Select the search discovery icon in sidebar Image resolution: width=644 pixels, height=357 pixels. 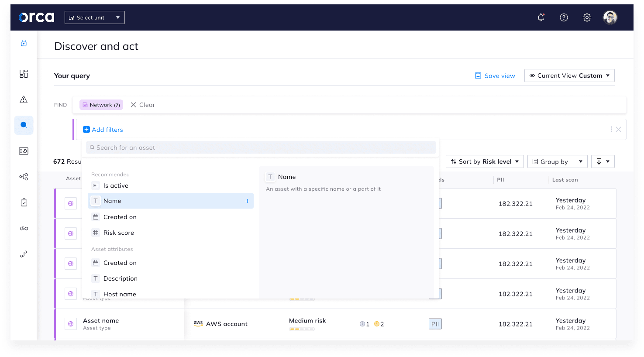[24, 125]
